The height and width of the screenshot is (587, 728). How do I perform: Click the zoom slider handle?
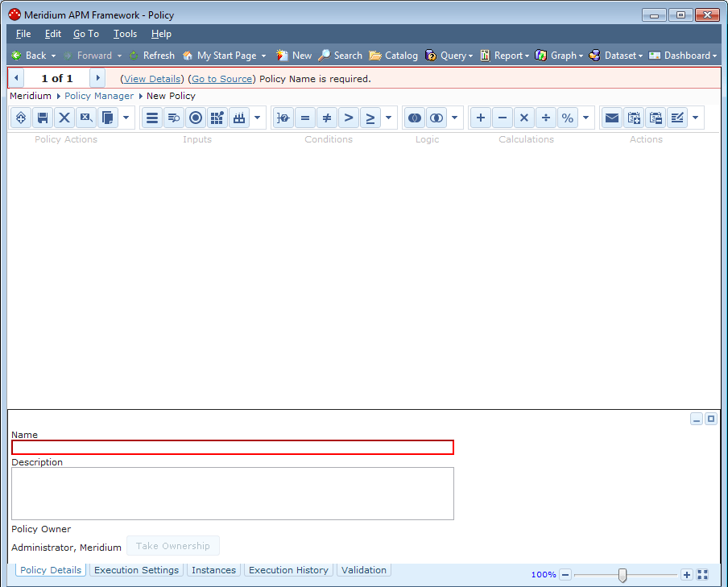pyautogui.click(x=623, y=575)
